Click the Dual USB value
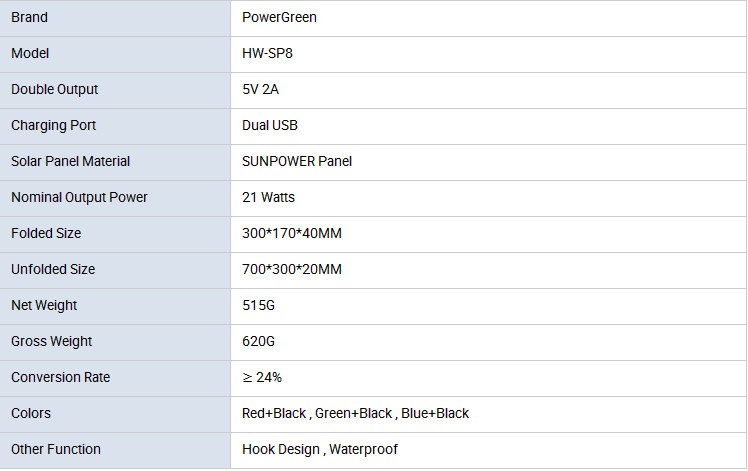This screenshot has height=471, width=748. point(270,125)
